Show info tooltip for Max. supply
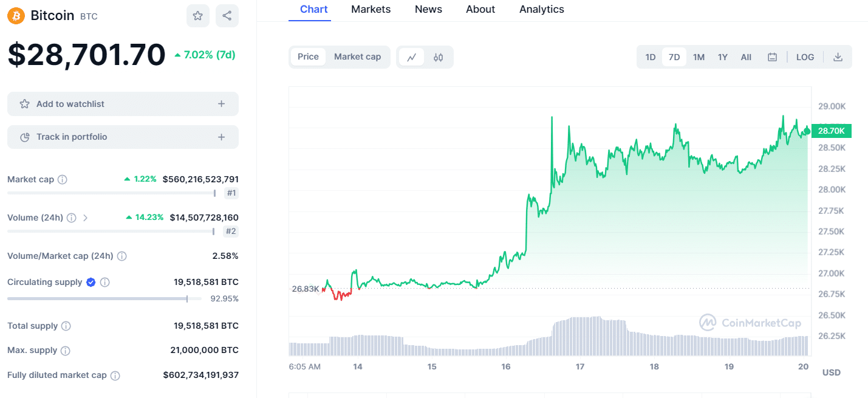The width and height of the screenshot is (868, 398). pyautogui.click(x=66, y=351)
